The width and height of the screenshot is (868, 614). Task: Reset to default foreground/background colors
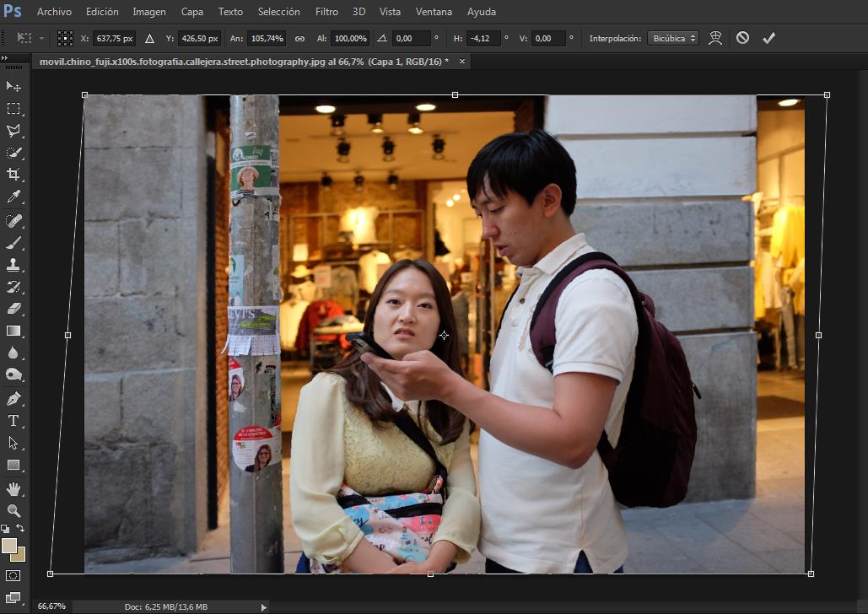click(x=5, y=528)
